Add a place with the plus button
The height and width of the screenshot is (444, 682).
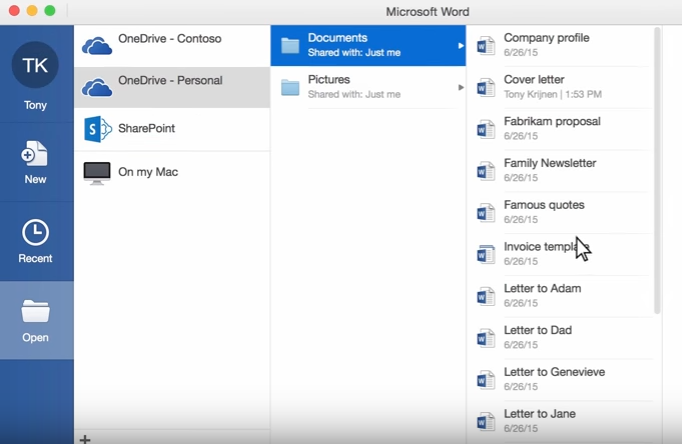(x=85, y=439)
